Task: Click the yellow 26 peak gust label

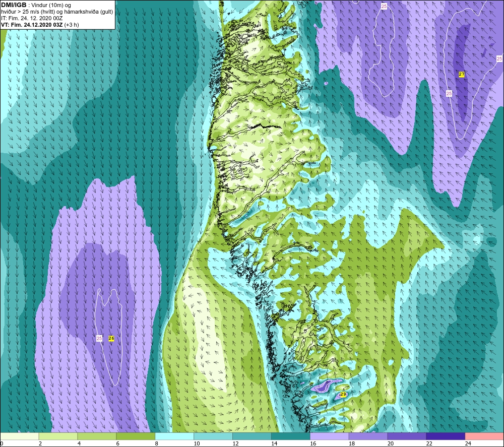Action: tap(111, 338)
